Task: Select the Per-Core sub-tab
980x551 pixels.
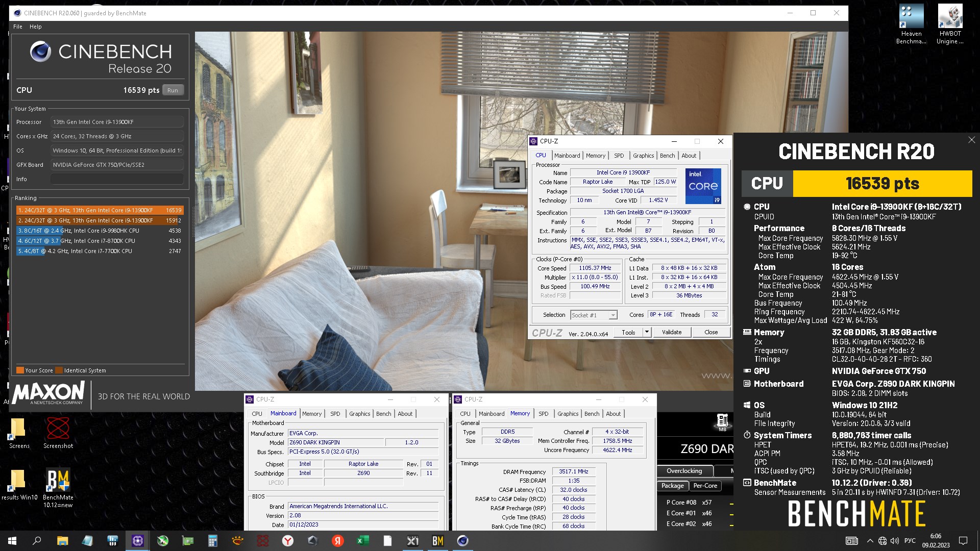Action: point(705,486)
